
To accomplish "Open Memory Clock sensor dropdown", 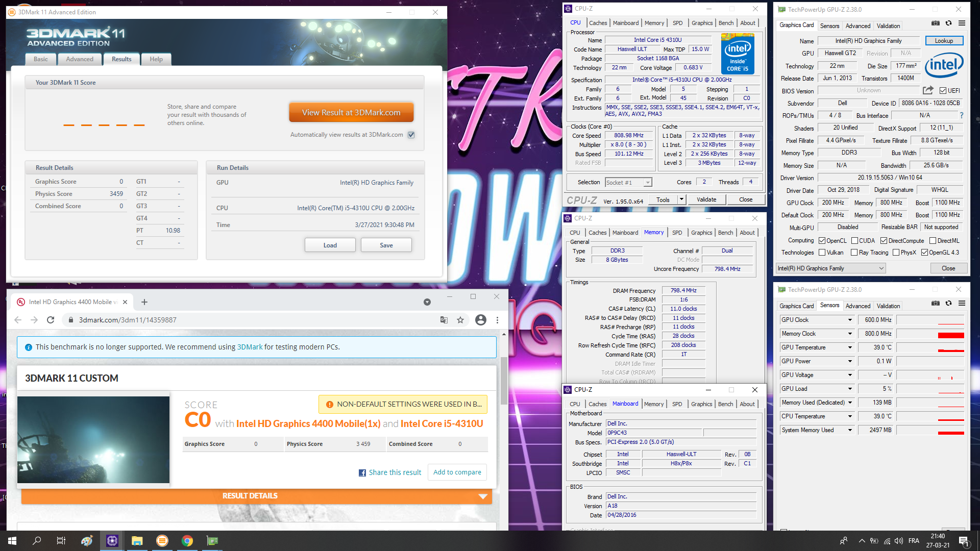I will 850,334.
